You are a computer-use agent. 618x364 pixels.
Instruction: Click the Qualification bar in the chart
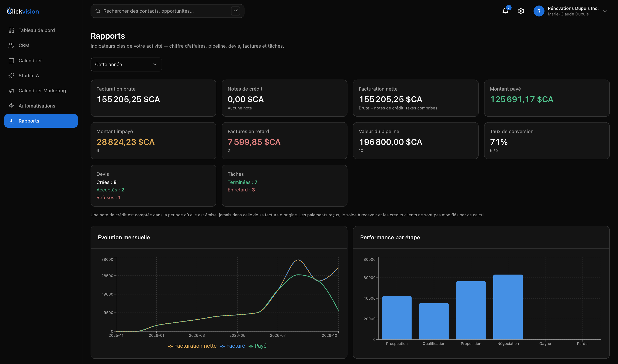434,321
